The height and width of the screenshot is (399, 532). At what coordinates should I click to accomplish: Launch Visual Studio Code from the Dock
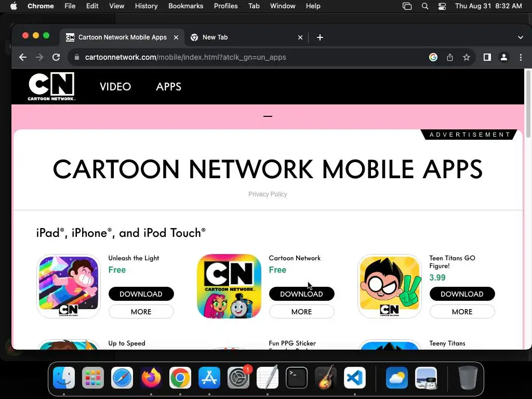[x=354, y=378]
